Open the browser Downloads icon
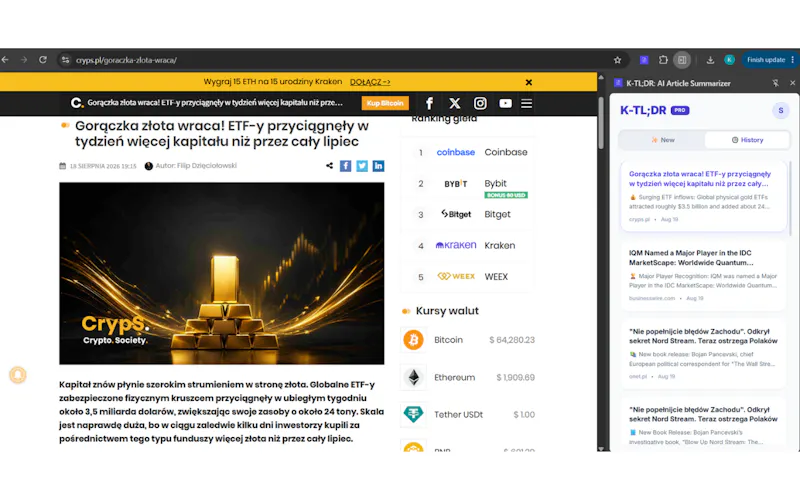Viewport: 800px width, 500px height. pos(710,60)
